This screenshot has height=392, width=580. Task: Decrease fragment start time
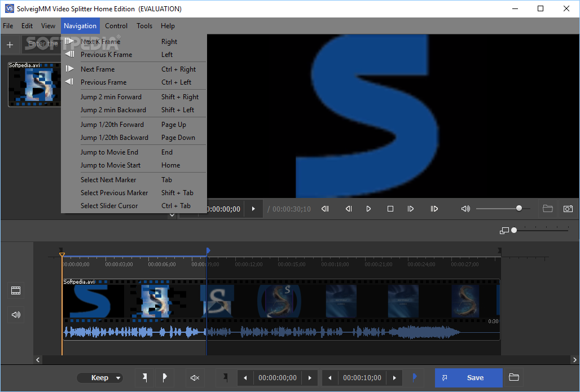click(245, 378)
